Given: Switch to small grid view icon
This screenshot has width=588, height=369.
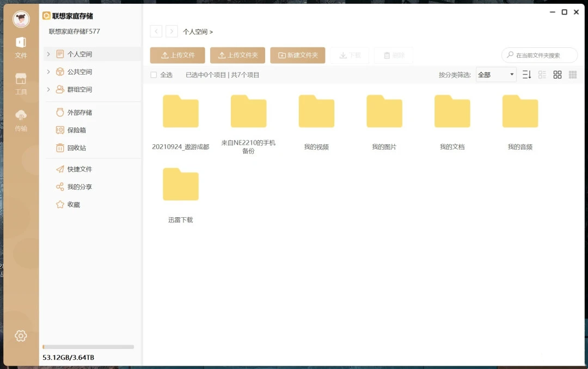Looking at the screenshot, I should tap(573, 75).
